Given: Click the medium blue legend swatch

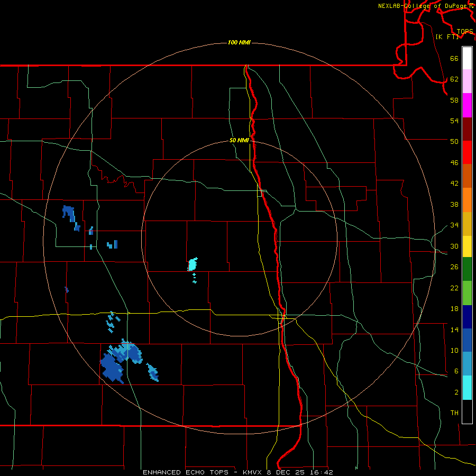Looking at the screenshot, I should click(467, 340).
